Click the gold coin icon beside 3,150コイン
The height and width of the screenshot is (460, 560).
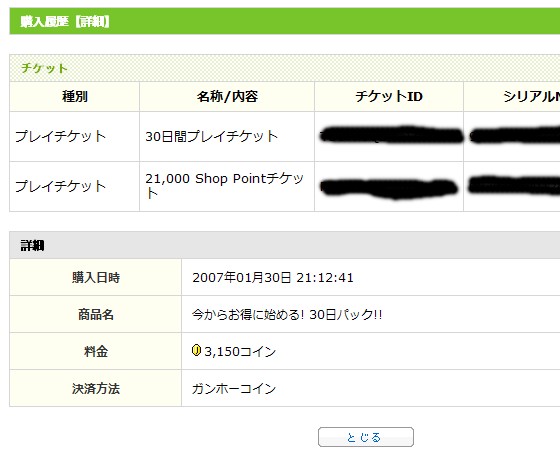pos(196,350)
